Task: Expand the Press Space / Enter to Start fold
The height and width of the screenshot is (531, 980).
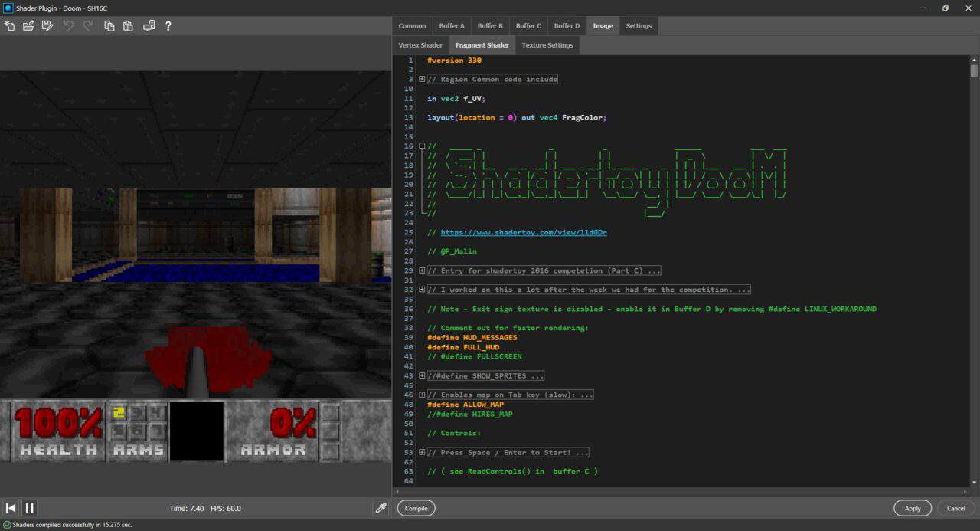Action: coord(421,452)
